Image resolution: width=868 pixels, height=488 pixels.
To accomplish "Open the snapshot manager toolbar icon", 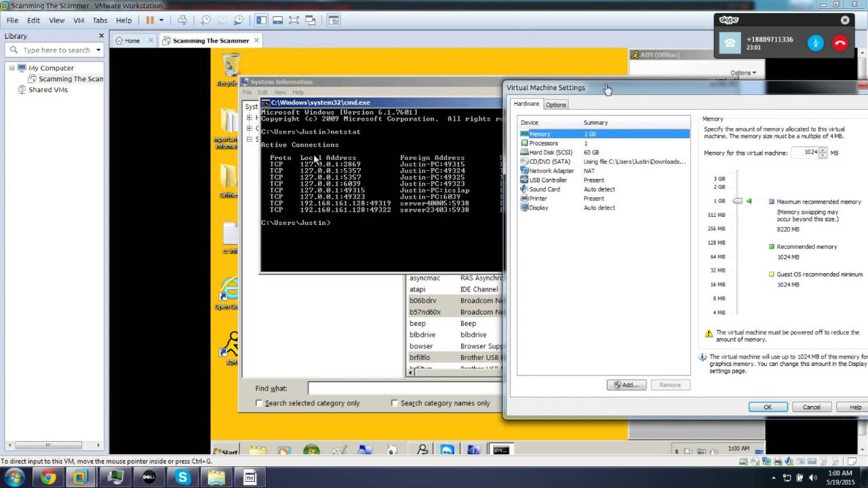I will pyautogui.click(x=238, y=20).
